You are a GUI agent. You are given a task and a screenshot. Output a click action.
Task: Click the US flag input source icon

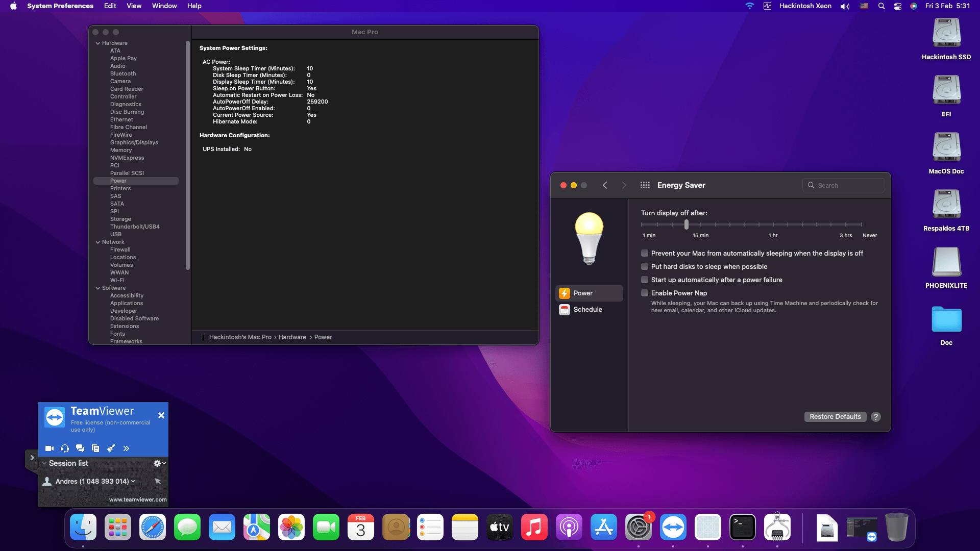tap(864, 6)
